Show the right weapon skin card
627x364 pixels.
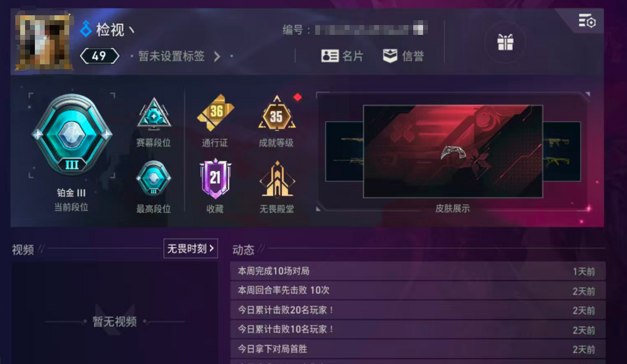[x=562, y=151]
